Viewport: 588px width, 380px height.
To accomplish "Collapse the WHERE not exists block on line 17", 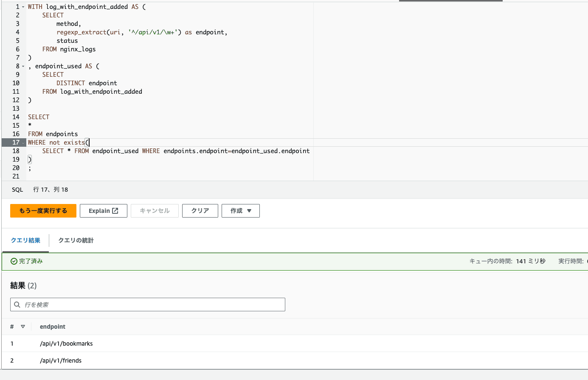I will point(23,143).
